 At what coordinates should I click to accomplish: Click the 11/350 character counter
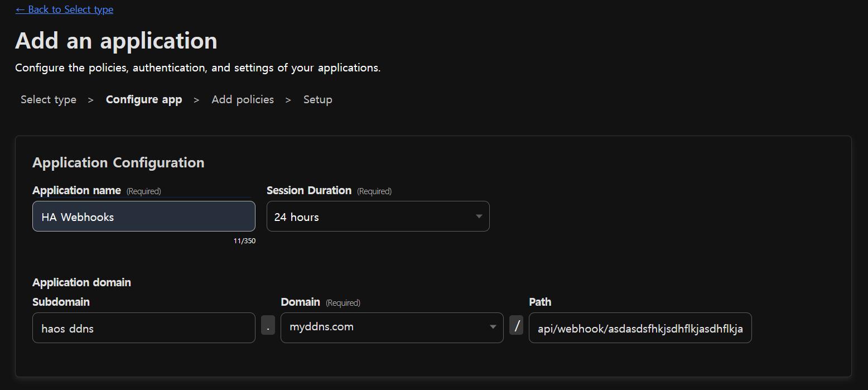point(244,241)
